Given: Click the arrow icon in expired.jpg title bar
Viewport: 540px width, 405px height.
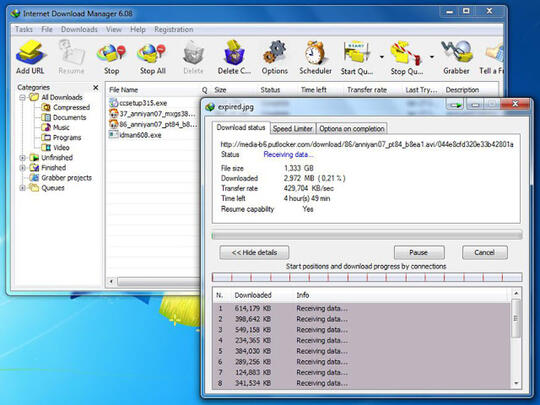Looking at the screenshot, I should (x=455, y=105).
